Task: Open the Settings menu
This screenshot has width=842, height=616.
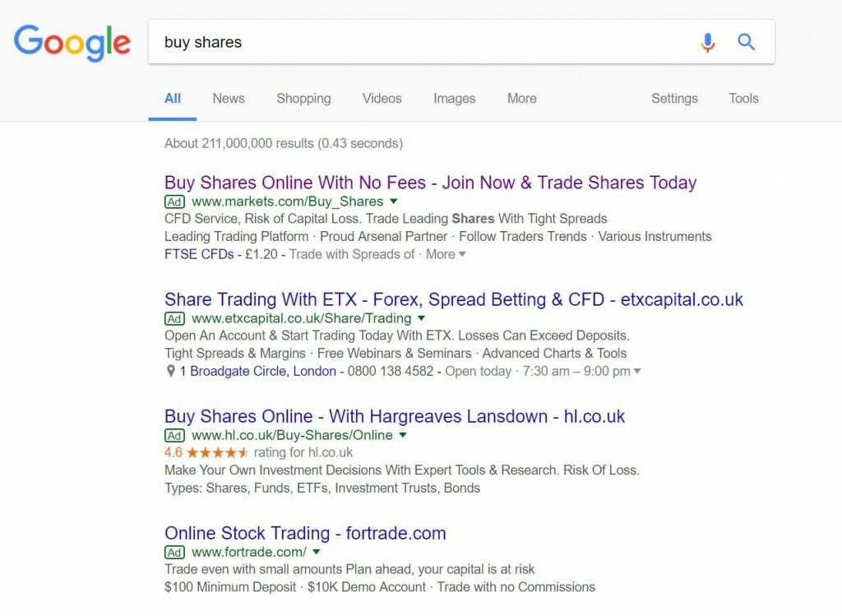Action: tap(674, 99)
